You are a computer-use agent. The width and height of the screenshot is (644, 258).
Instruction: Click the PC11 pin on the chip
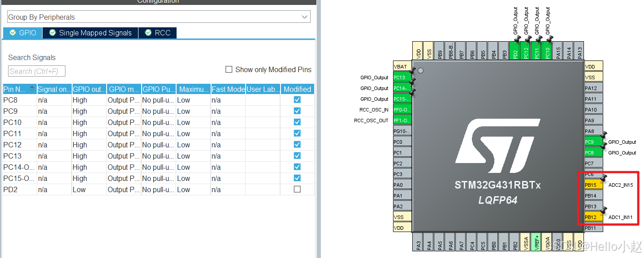click(x=536, y=51)
